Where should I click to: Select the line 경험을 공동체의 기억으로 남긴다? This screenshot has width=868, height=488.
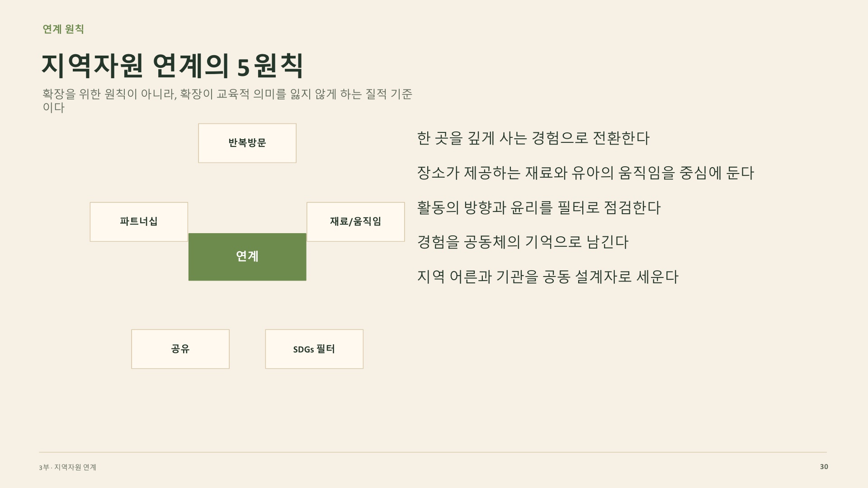click(523, 242)
